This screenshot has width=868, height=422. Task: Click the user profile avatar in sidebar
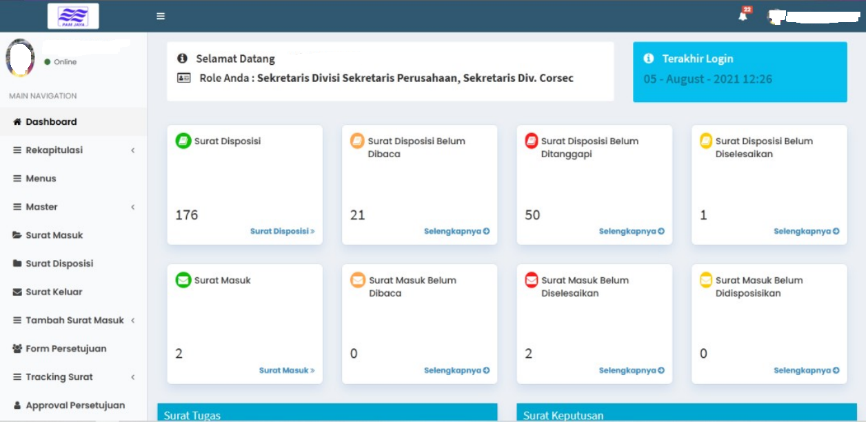[x=20, y=58]
